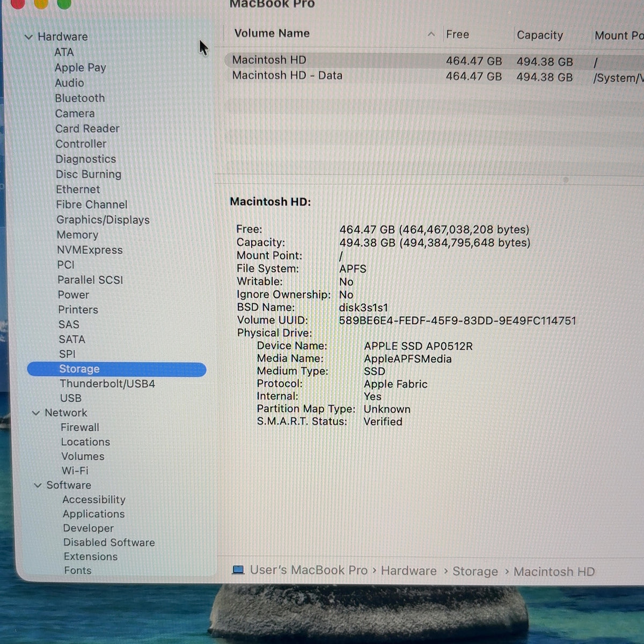Viewport: 644px width, 644px height.
Task: Select USB in Hardware list
Action: [x=70, y=398]
